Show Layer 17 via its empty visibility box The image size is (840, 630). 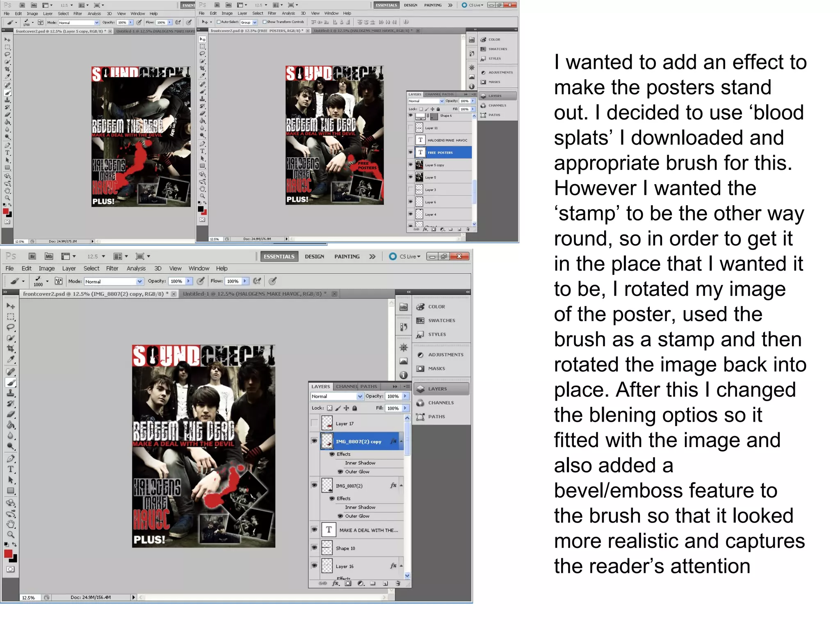(x=314, y=423)
